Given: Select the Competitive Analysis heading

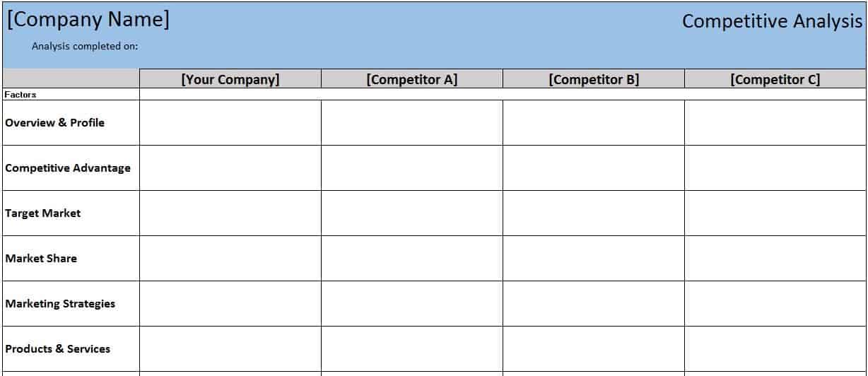Looking at the screenshot, I should click(x=772, y=21).
